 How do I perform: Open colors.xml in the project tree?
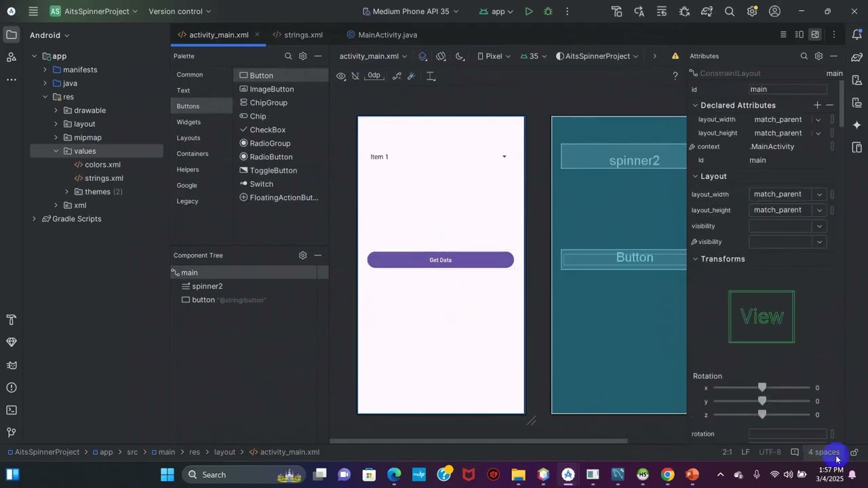102,165
